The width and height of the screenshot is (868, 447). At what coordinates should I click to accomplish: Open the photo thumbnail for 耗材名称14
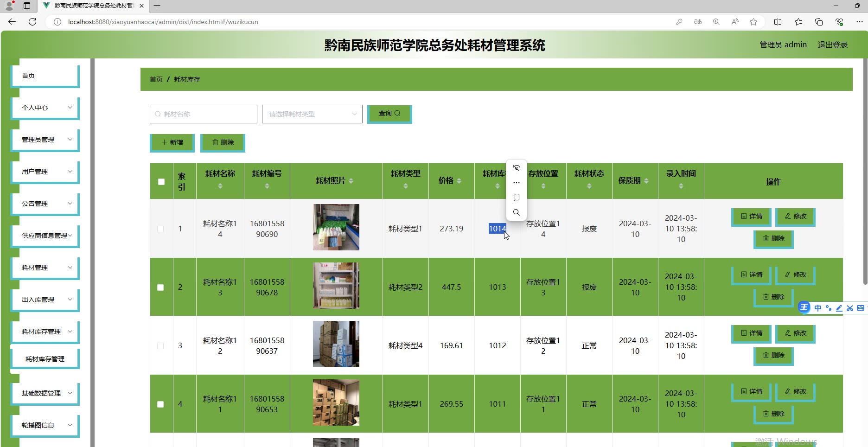[336, 227]
